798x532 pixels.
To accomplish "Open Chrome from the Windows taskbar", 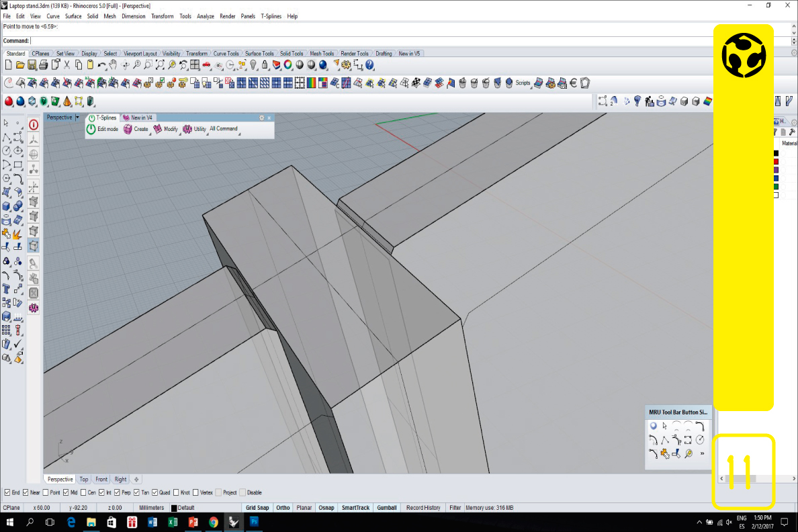I will (214, 522).
